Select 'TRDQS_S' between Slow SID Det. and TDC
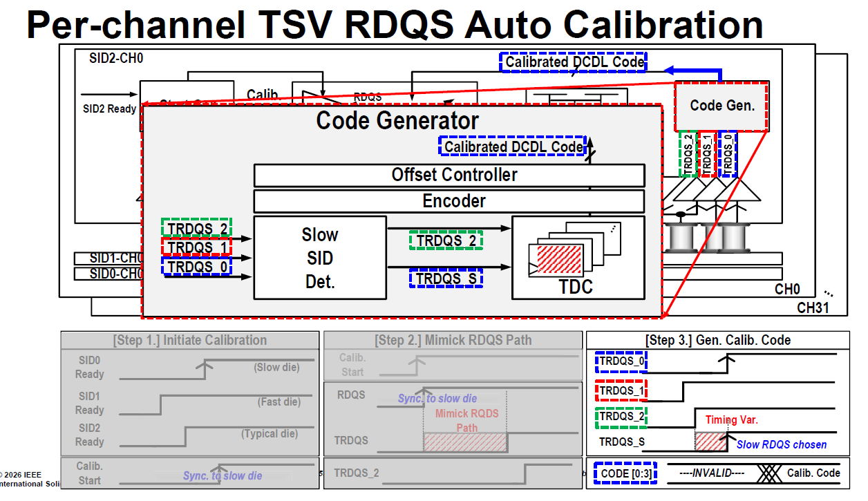The height and width of the screenshot is (501, 868). click(446, 278)
